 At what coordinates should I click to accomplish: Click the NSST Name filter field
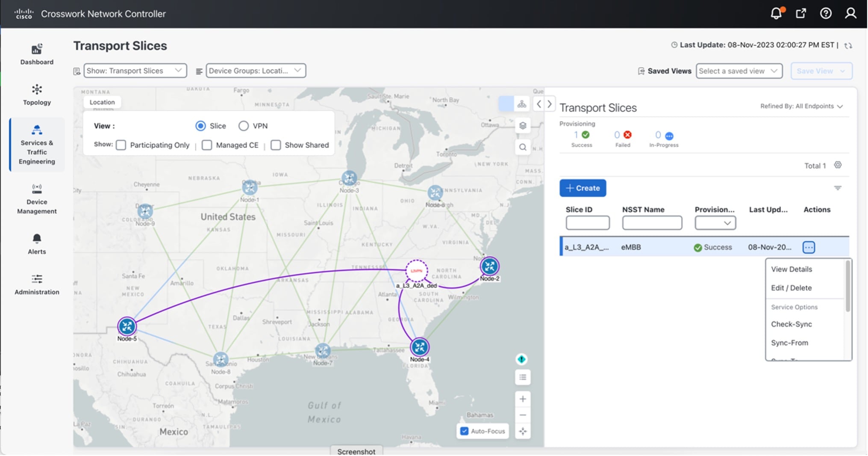coord(652,223)
